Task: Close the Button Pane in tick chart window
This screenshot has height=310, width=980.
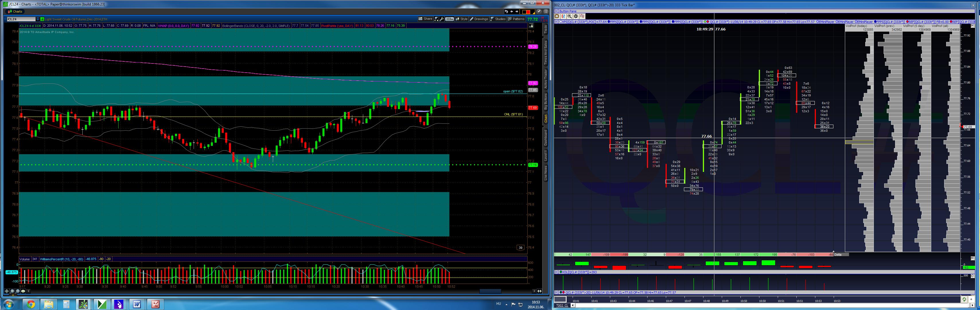Action: [x=557, y=11]
